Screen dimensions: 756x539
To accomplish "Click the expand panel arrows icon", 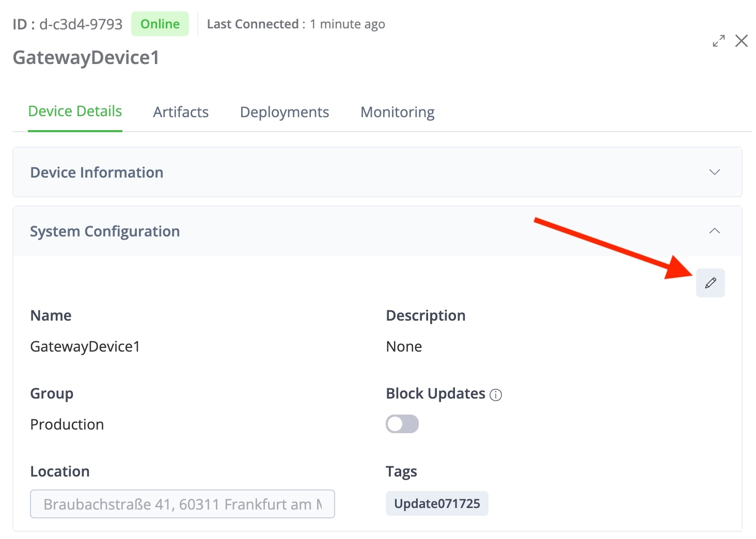I will tap(718, 41).
